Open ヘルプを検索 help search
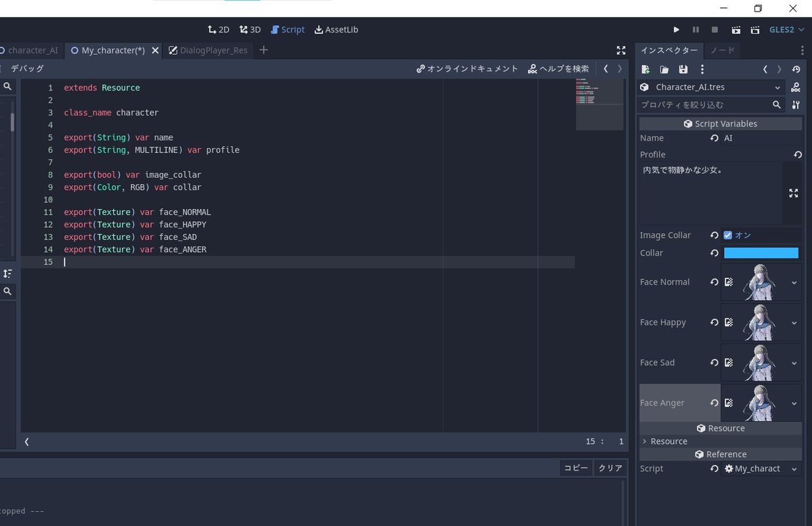 tap(559, 68)
